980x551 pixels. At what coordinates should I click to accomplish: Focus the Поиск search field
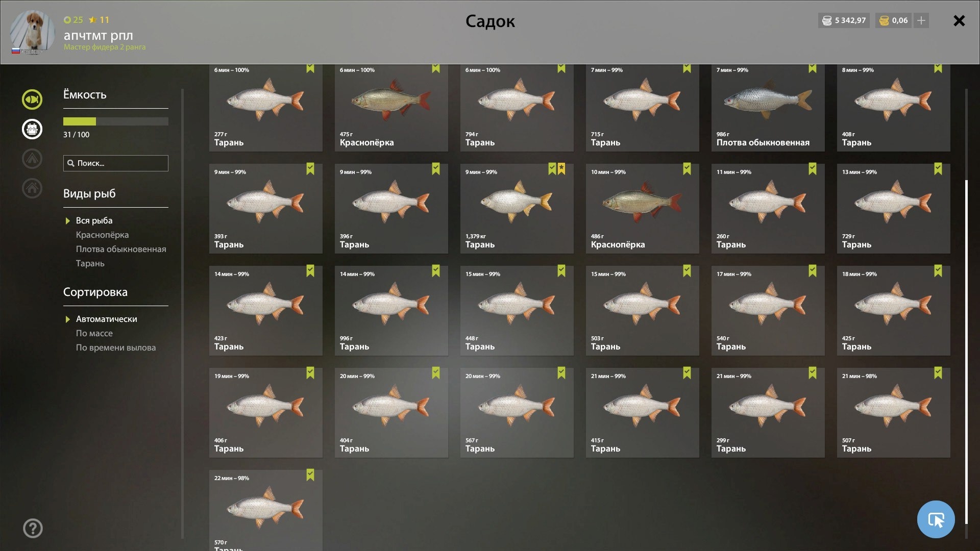115,163
